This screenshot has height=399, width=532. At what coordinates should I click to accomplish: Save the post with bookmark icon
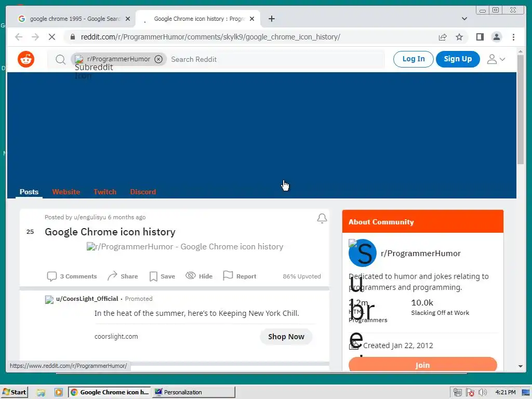pyautogui.click(x=162, y=276)
